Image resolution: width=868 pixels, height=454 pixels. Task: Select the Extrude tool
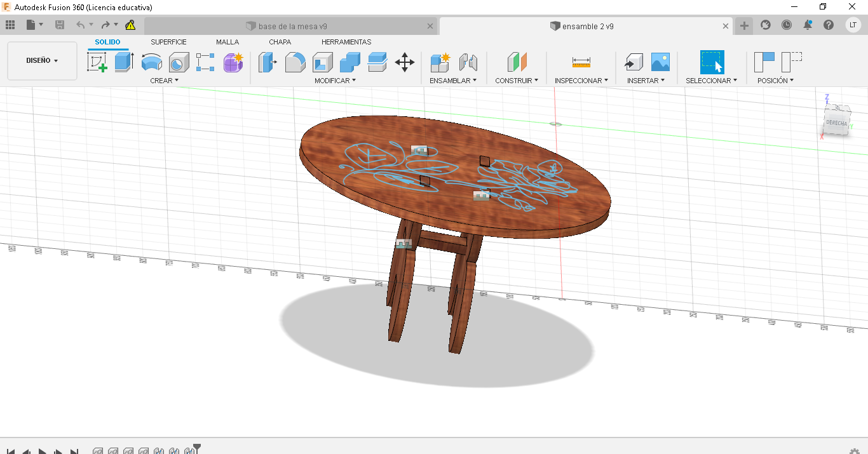[125, 62]
